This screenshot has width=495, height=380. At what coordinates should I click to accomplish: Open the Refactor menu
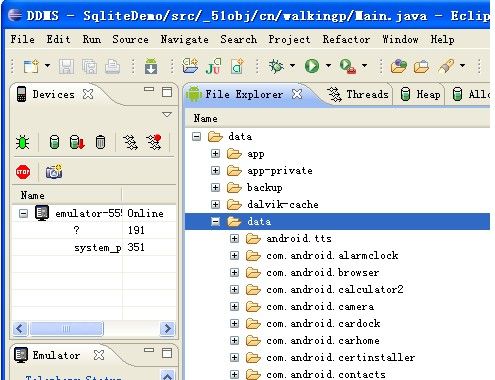pos(346,39)
